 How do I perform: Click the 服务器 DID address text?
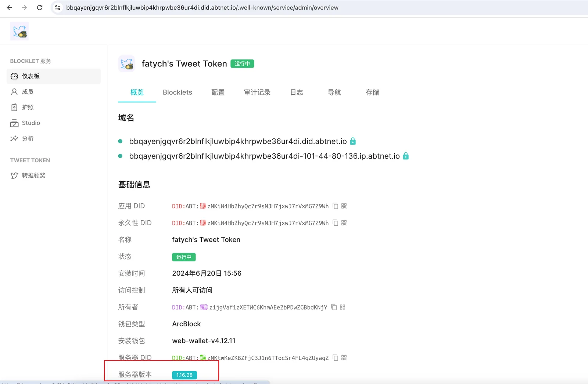click(x=268, y=358)
